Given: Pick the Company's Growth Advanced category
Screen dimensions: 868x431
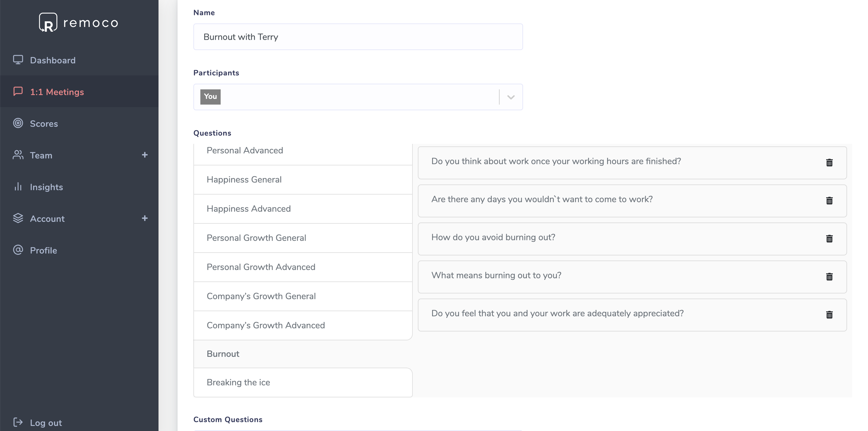Looking at the screenshot, I should [266, 325].
